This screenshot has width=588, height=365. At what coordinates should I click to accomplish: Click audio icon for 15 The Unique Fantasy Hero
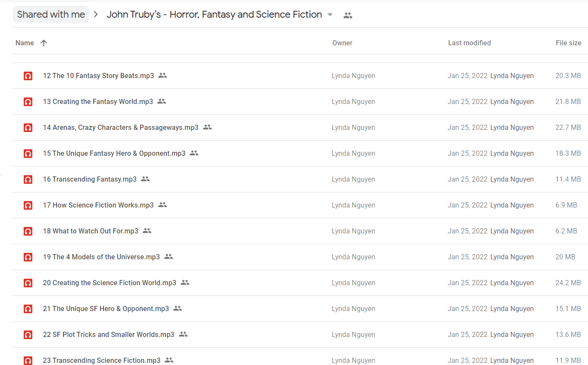pos(28,154)
